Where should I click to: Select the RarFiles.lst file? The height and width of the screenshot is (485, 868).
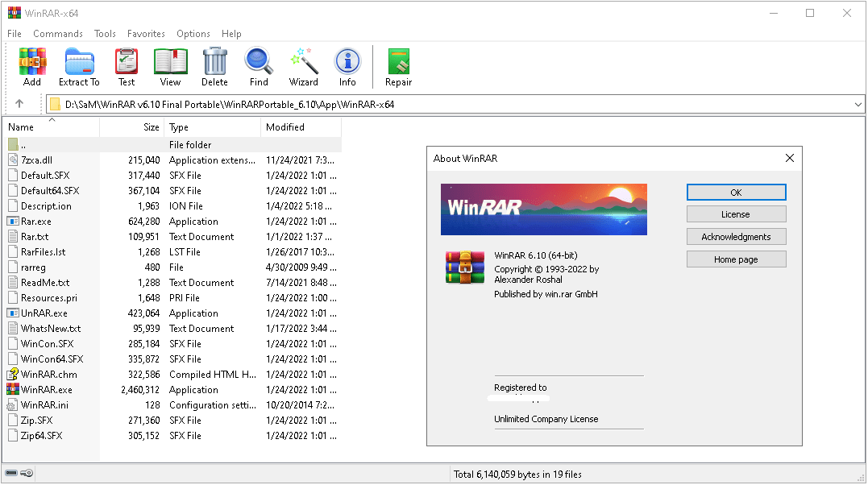44,252
